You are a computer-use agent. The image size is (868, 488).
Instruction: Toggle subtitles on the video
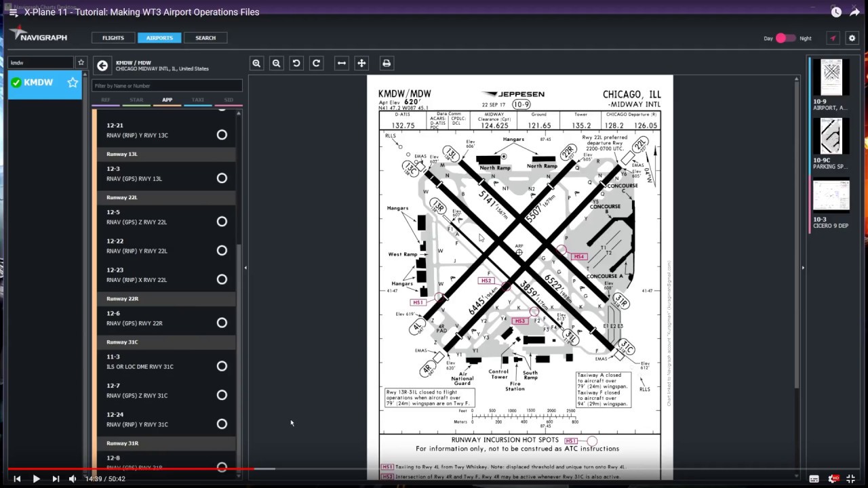click(814, 479)
